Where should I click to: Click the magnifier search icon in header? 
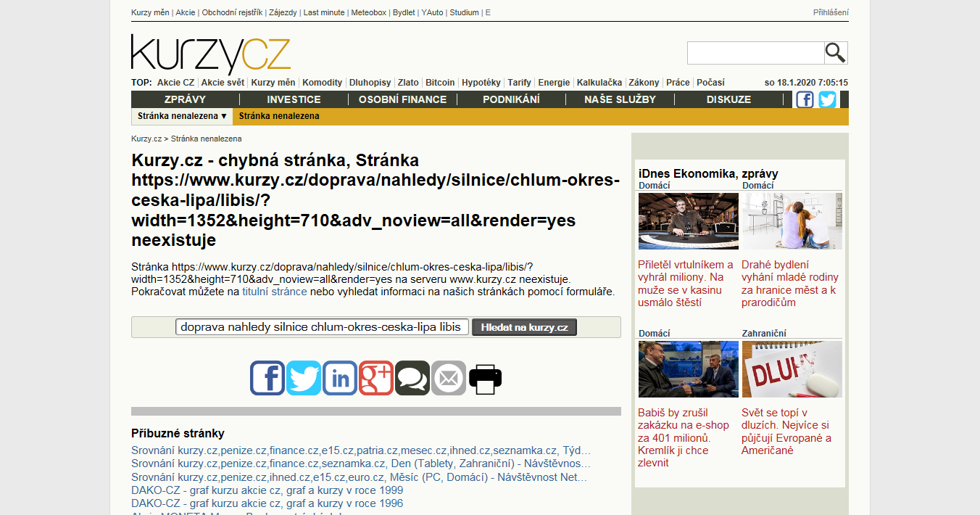(836, 53)
